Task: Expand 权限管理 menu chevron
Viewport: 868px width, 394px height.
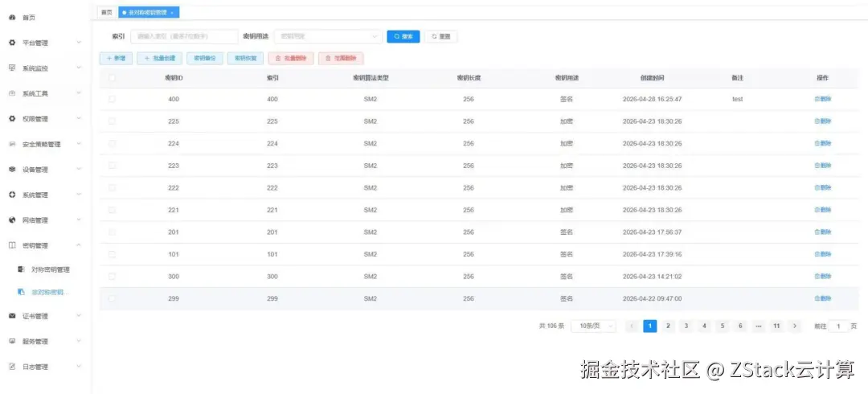Action: [79, 118]
